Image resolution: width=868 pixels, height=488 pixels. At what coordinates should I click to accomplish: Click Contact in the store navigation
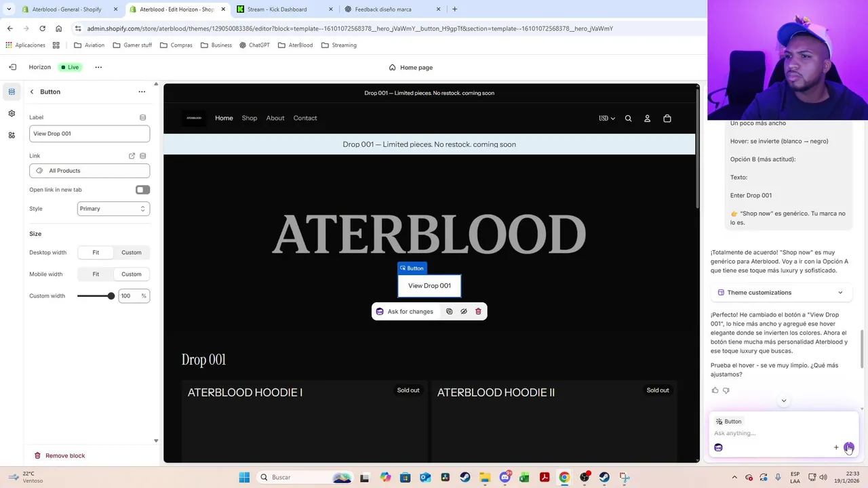point(305,118)
